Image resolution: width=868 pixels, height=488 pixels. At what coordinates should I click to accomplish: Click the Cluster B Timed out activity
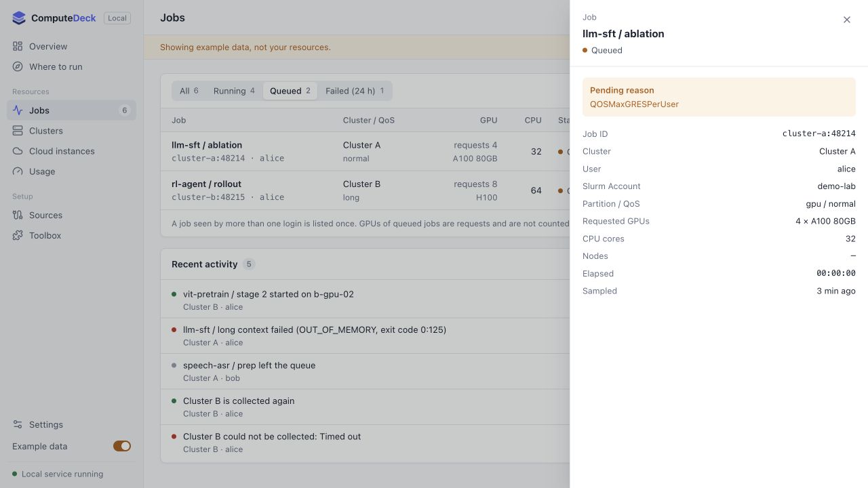click(x=365, y=443)
